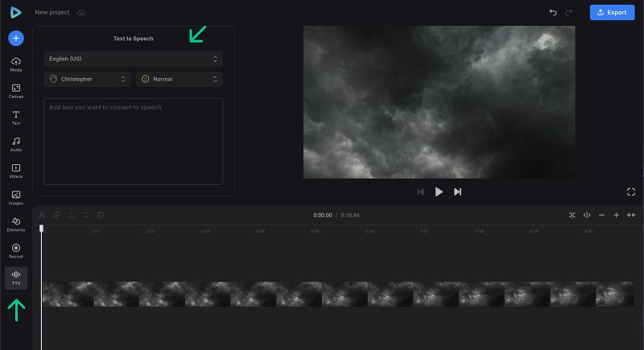Viewport: 644px width, 350px height.
Task: Click the video preview canvas
Action: [x=439, y=102]
